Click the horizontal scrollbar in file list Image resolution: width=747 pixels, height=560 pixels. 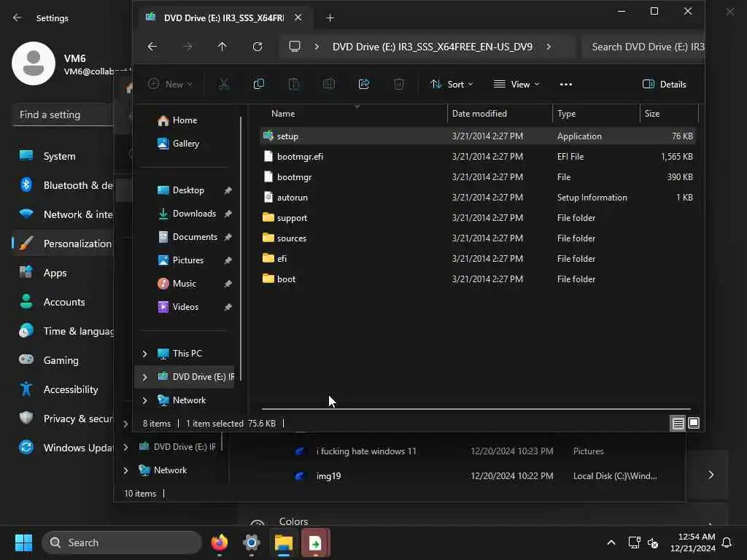(476, 408)
